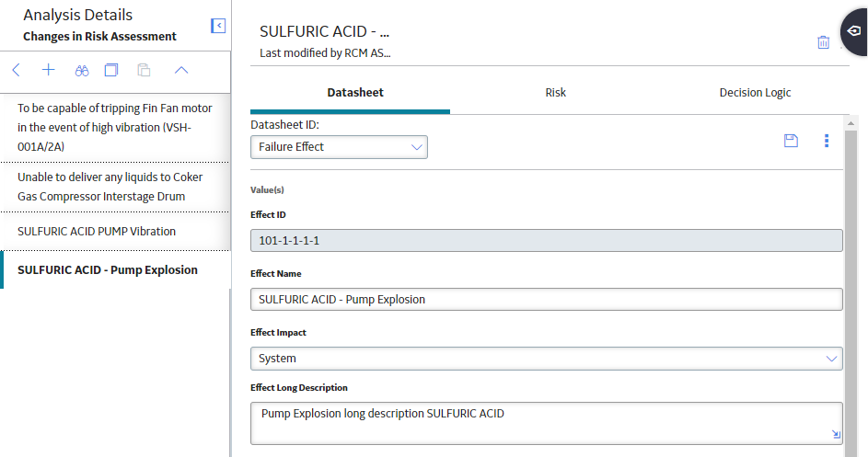
Task: Click the back arrow icon in toolbar
Action: pyautogui.click(x=16, y=70)
